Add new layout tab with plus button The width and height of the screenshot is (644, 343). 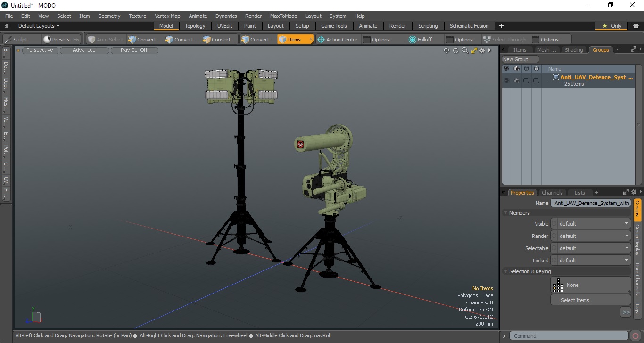pyautogui.click(x=502, y=26)
